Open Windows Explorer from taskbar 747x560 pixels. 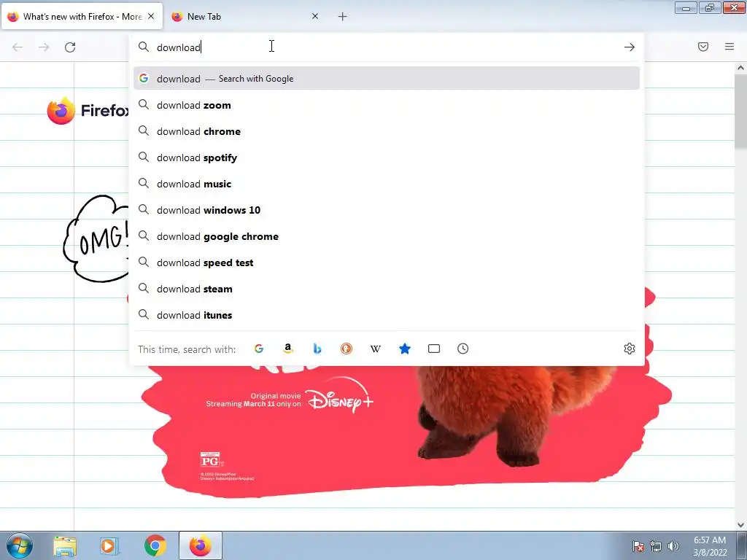pos(65,546)
